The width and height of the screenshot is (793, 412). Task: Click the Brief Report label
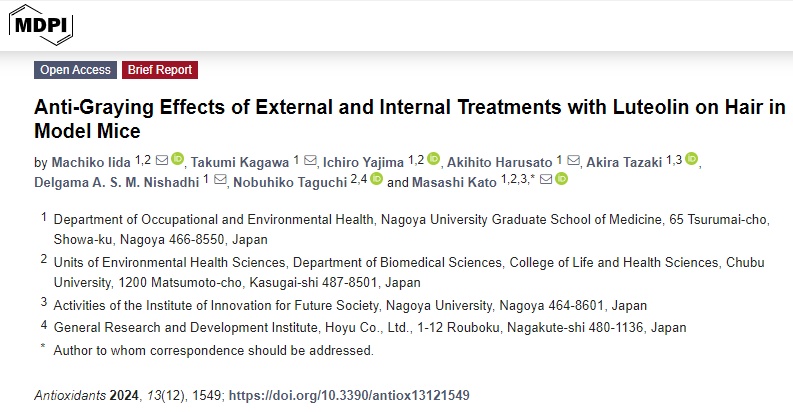point(160,70)
